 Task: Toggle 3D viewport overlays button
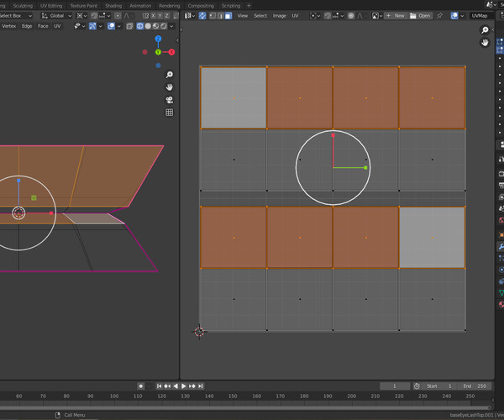111,26
